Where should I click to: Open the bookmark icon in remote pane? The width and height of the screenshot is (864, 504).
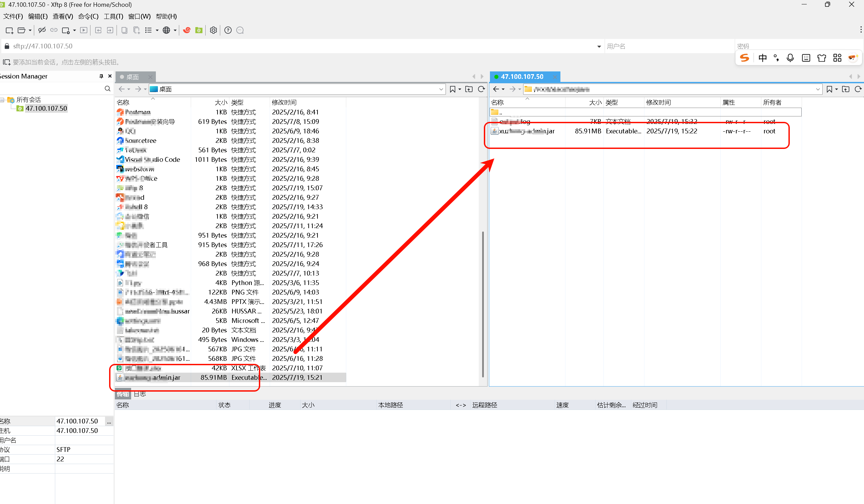(829, 89)
